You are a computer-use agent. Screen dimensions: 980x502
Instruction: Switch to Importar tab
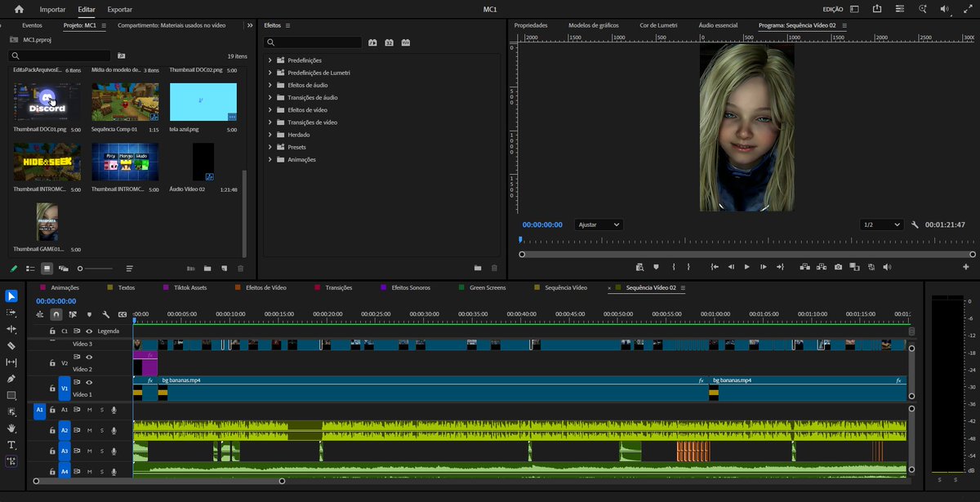coord(53,9)
